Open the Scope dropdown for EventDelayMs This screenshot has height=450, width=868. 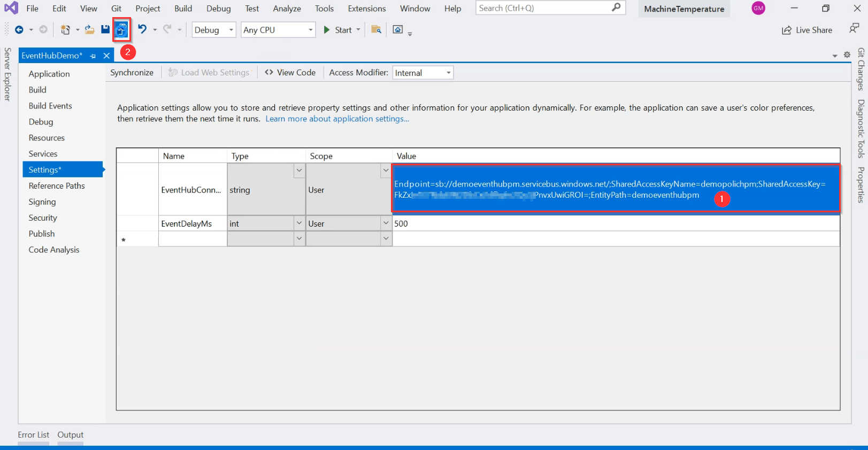[x=386, y=223]
